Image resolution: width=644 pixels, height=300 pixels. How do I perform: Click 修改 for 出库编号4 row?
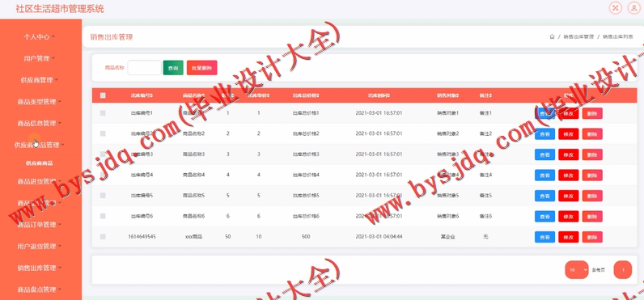point(569,175)
